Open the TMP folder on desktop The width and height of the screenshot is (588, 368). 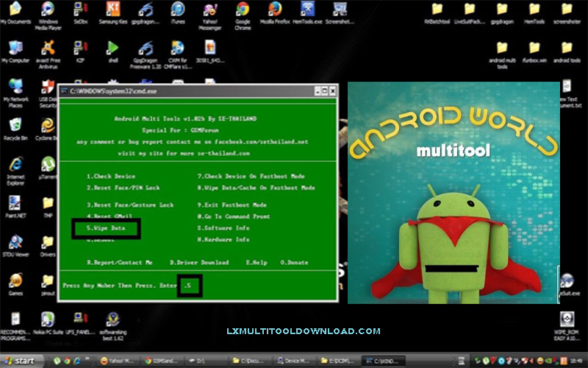48,207
